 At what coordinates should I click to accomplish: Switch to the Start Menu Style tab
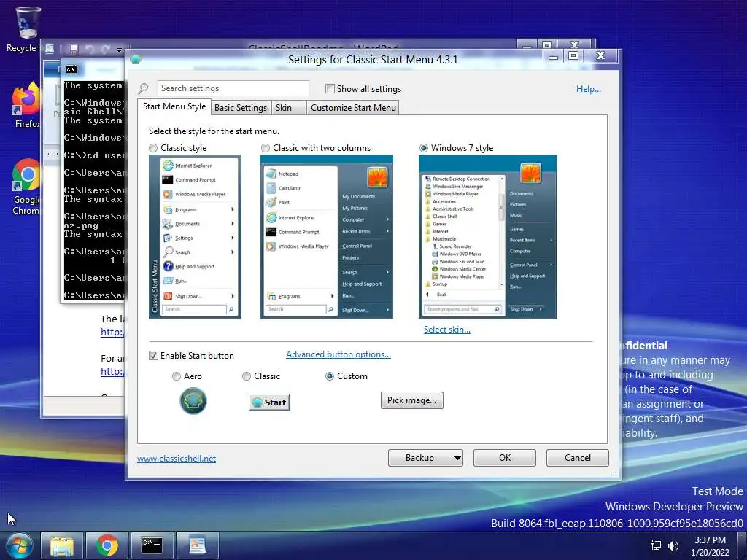(174, 106)
